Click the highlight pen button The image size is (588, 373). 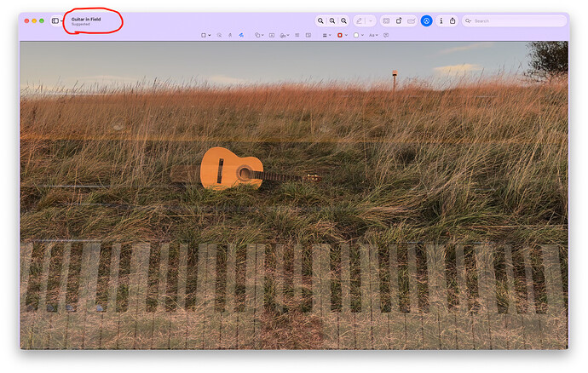click(360, 21)
